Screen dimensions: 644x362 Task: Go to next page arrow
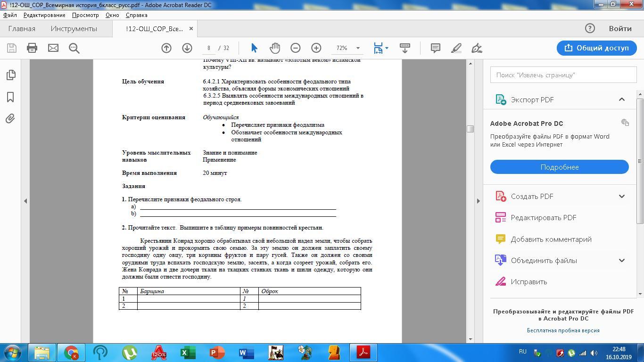(x=187, y=48)
